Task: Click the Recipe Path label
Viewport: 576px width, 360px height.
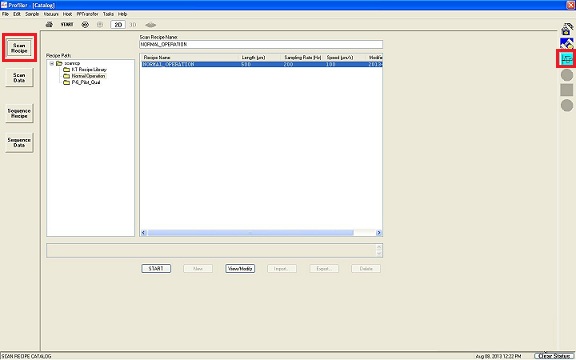Action: [x=58, y=55]
